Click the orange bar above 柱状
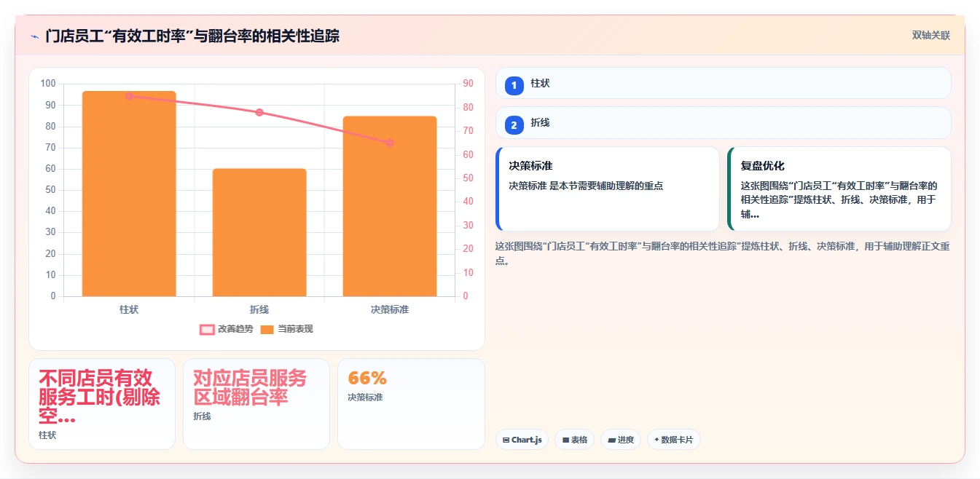This screenshot has width=980, height=479. (129, 194)
